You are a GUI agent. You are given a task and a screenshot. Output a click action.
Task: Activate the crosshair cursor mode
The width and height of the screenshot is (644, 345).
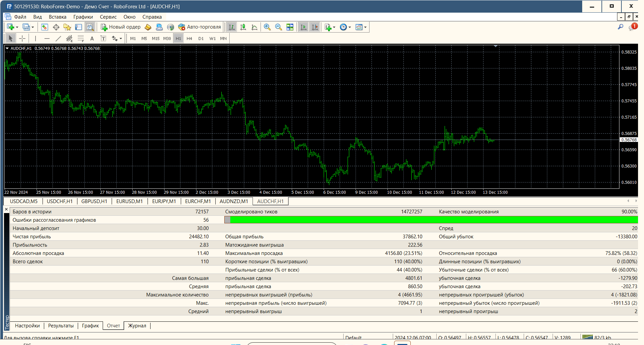[x=22, y=39]
